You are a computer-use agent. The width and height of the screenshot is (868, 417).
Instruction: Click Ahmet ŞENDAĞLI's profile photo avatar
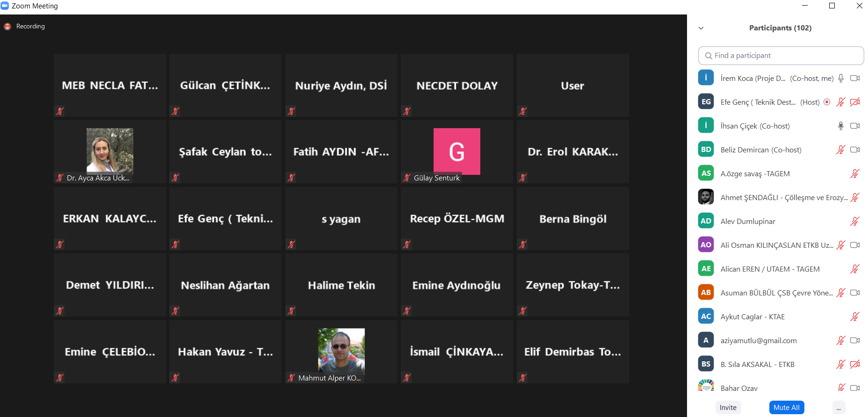point(706,197)
